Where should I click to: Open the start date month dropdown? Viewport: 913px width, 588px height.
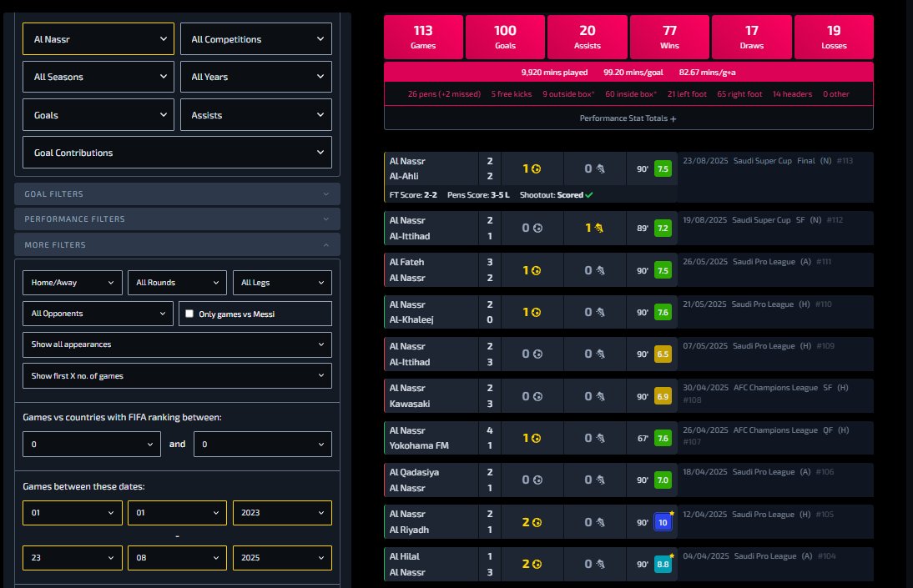point(177,513)
